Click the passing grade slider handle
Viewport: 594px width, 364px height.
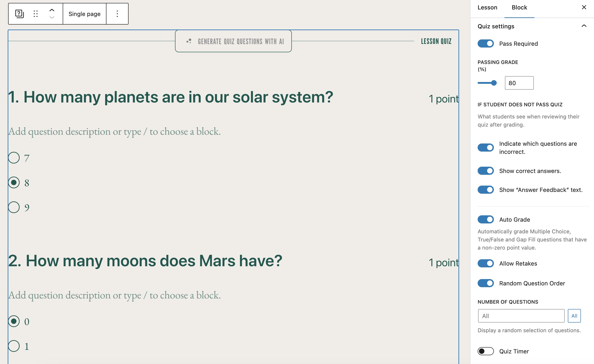click(494, 83)
